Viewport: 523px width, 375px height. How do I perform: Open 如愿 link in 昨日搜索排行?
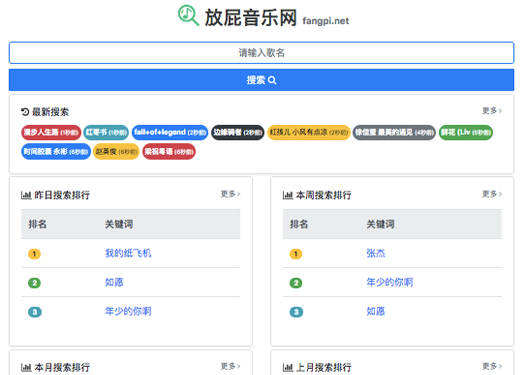point(114,282)
